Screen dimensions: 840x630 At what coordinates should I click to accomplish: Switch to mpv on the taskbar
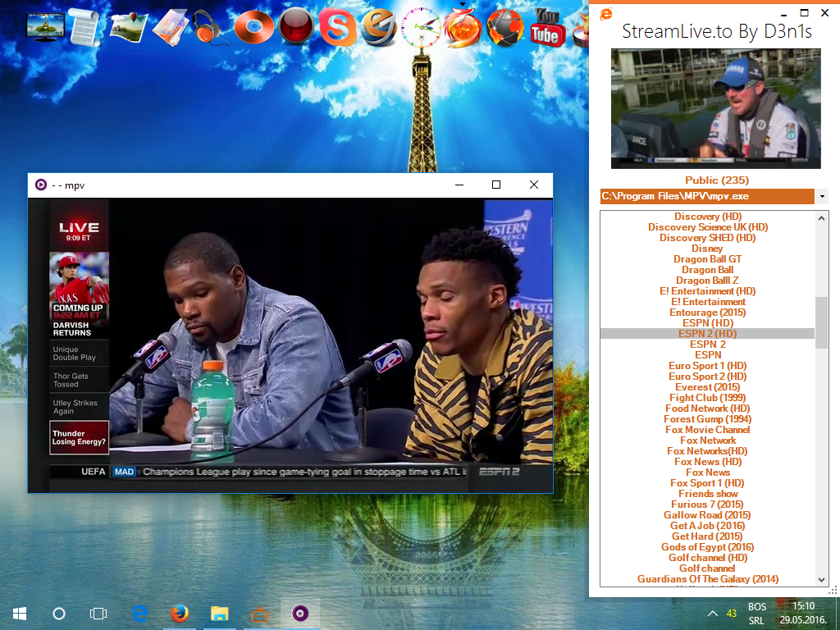pyautogui.click(x=300, y=614)
